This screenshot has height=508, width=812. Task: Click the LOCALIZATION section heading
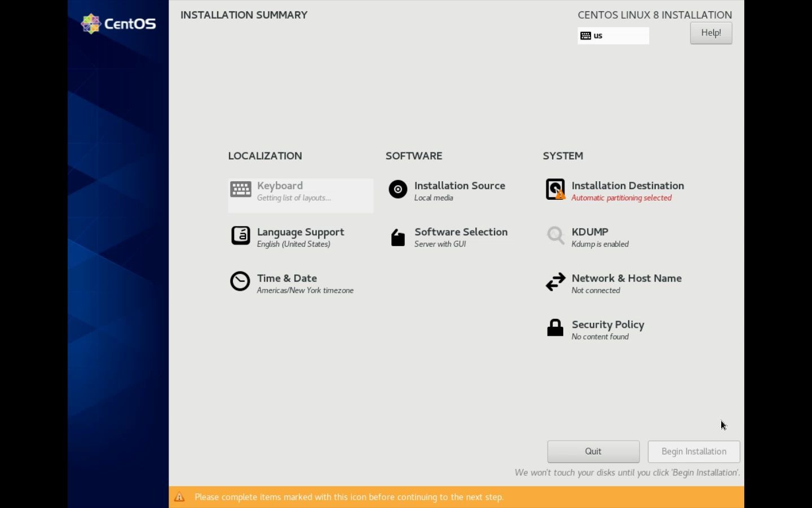coord(265,156)
